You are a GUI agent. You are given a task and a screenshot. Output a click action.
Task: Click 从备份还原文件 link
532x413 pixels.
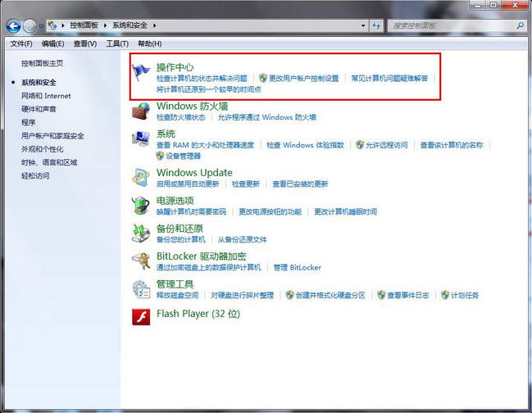click(x=243, y=239)
